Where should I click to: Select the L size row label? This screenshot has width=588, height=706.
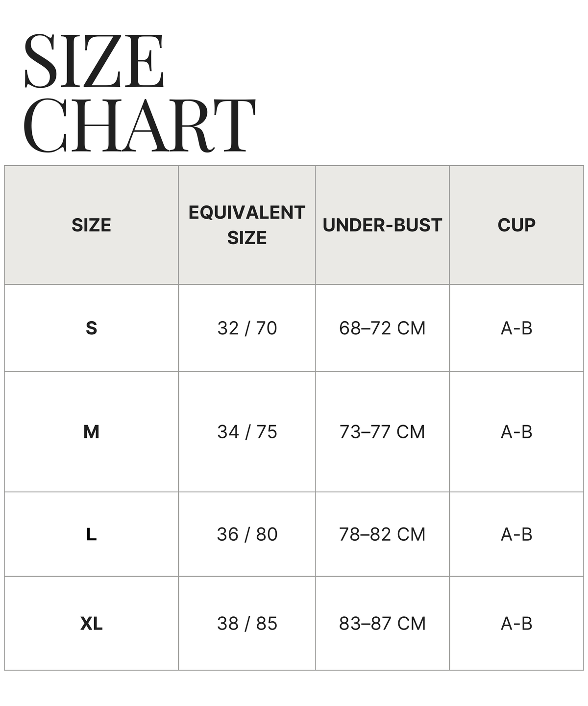pos(91,534)
